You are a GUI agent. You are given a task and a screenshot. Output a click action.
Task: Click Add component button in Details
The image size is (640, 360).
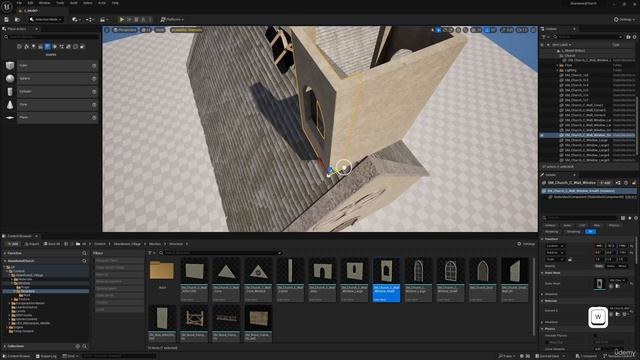605,183
